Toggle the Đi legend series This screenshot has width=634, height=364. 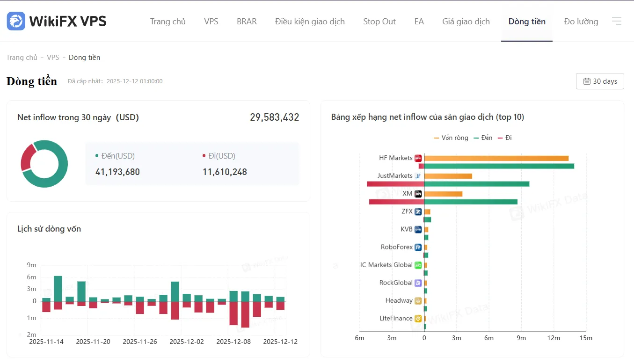pyautogui.click(x=504, y=138)
